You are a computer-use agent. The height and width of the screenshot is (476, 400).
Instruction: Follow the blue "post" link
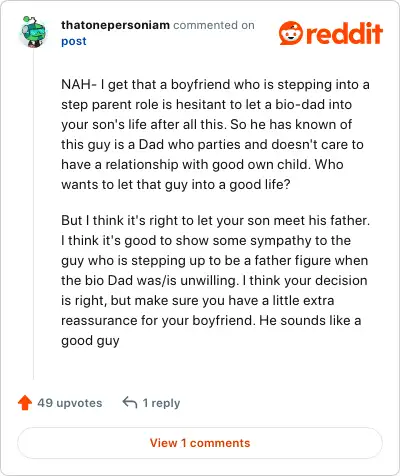pyautogui.click(x=74, y=41)
